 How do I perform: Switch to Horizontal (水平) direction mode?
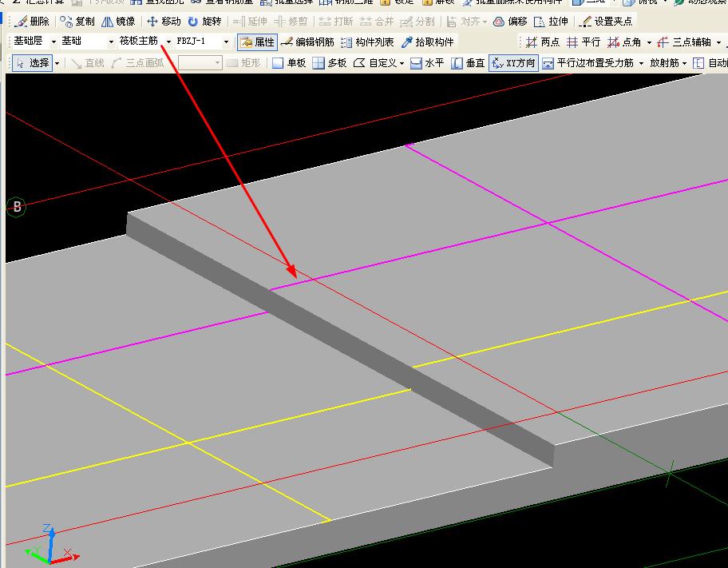(x=427, y=63)
